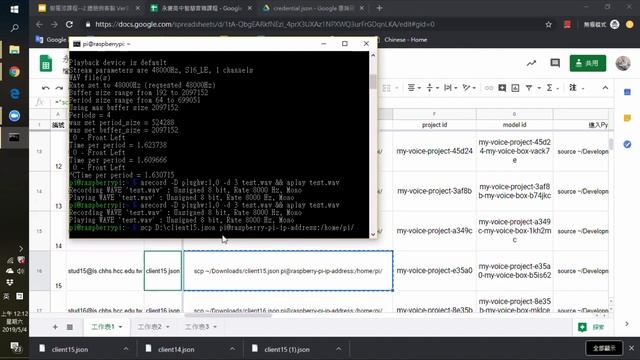The image size is (640, 360).
Task: Open the downloaded client14.json file
Action: [176, 349]
